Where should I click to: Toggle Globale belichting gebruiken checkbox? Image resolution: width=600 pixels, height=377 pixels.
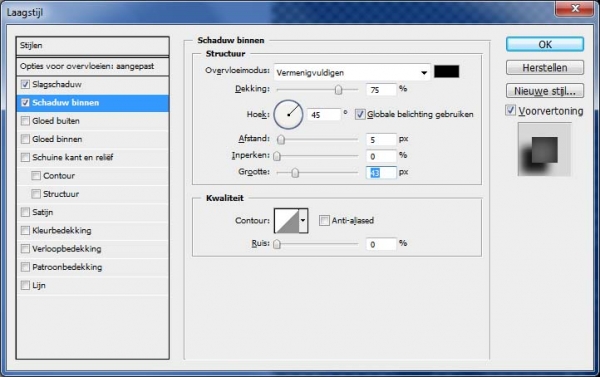[360, 114]
